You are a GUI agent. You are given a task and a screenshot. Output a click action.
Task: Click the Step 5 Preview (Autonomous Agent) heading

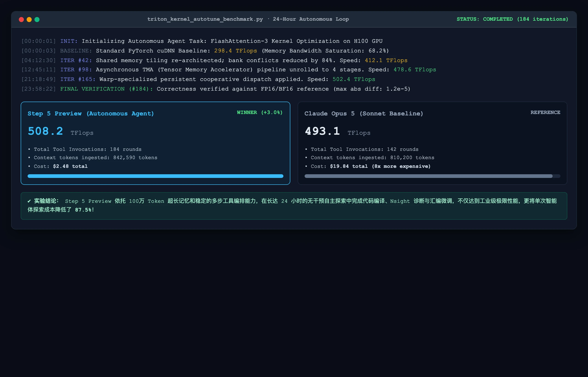point(91,114)
